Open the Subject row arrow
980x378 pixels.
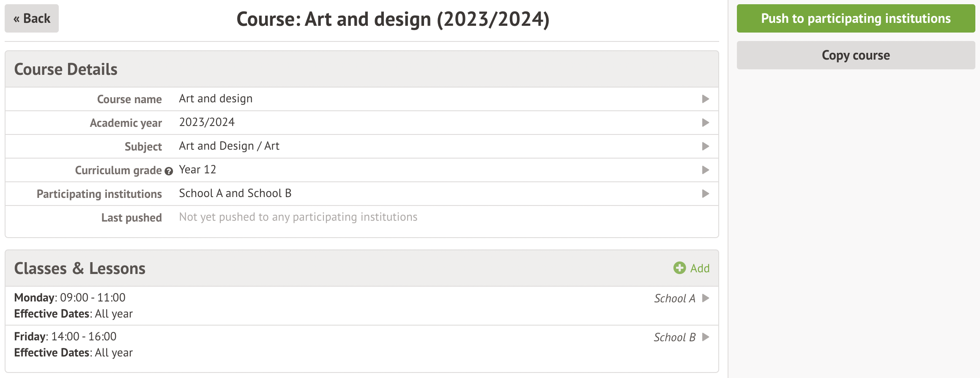(705, 146)
